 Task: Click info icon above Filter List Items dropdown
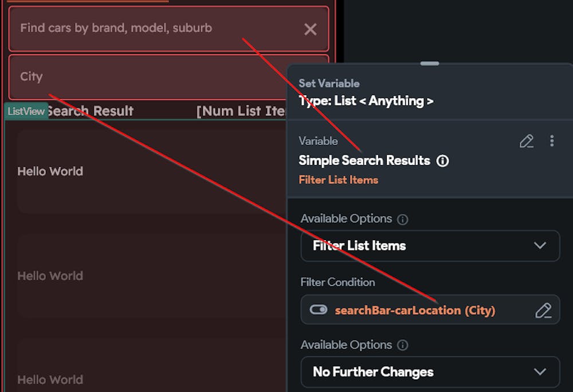click(403, 219)
